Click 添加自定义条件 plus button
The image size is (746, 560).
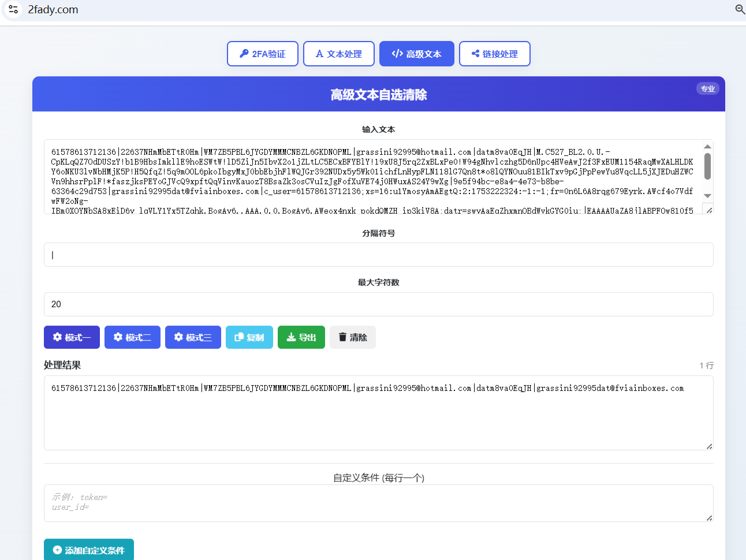point(89,550)
